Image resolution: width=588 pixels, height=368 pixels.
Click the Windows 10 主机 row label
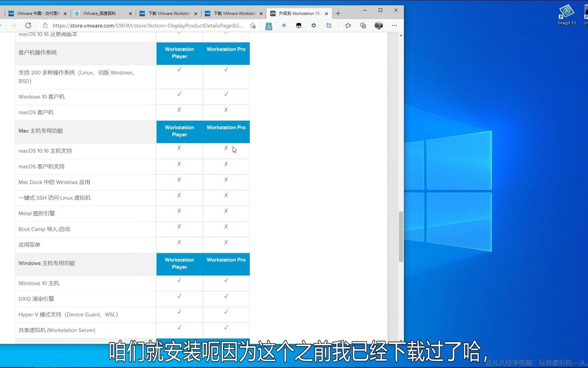(x=39, y=283)
